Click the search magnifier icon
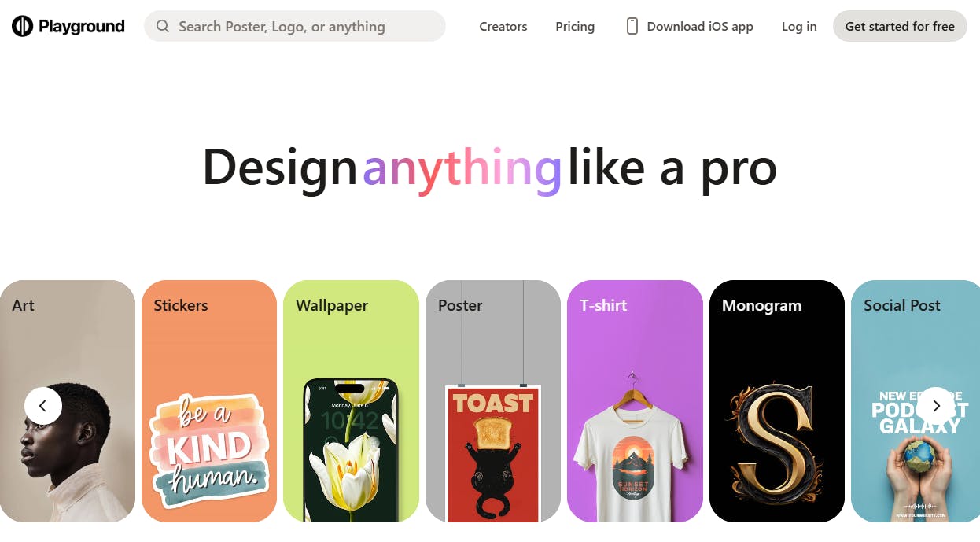This screenshot has width=980, height=542. [x=163, y=26]
